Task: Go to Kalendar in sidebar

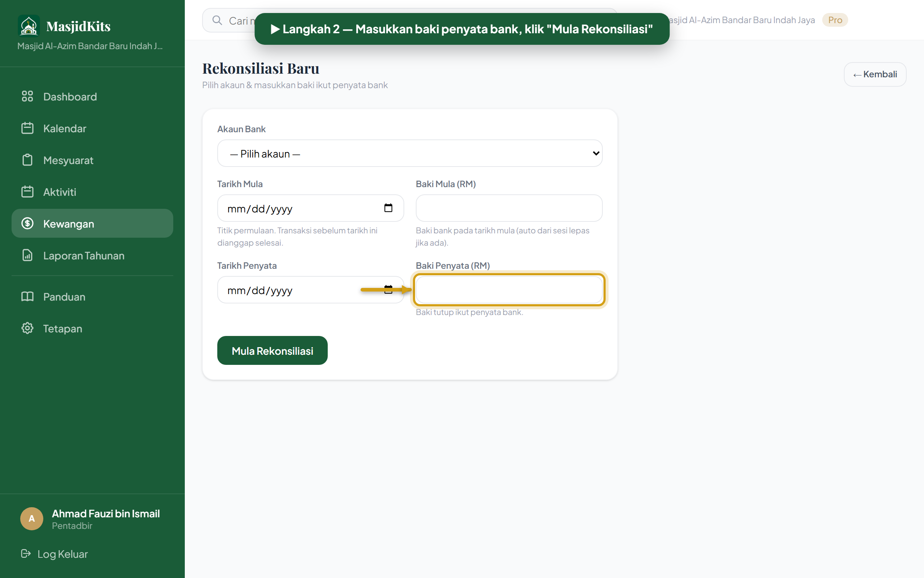Action: pyautogui.click(x=92, y=128)
